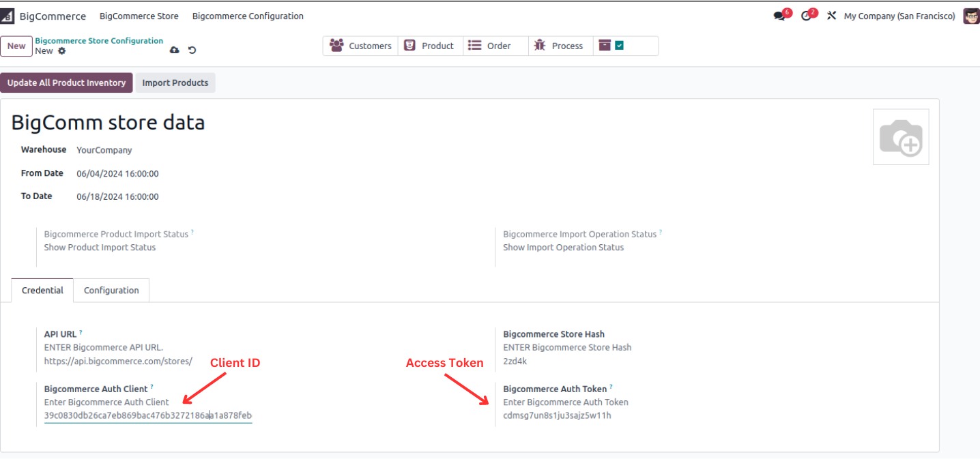Click Show Product Import Status text
980x459 pixels.
point(100,248)
